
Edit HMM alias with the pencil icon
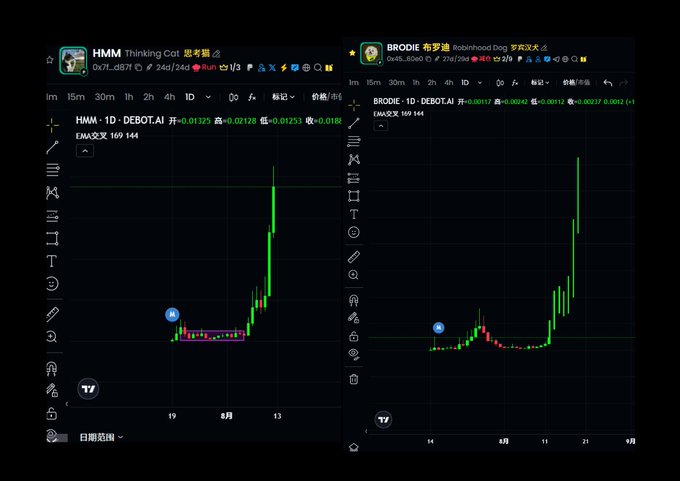[216, 54]
